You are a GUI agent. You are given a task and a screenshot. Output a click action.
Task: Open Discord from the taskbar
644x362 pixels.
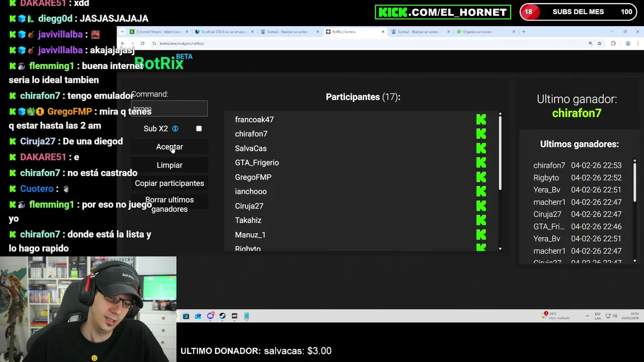tap(210, 316)
